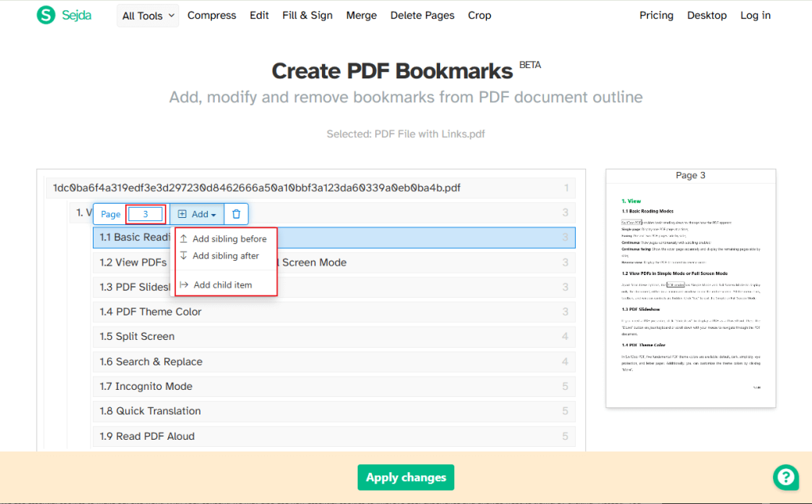The height and width of the screenshot is (504, 812).
Task: Open the green help question mark icon
Action: [786, 477]
